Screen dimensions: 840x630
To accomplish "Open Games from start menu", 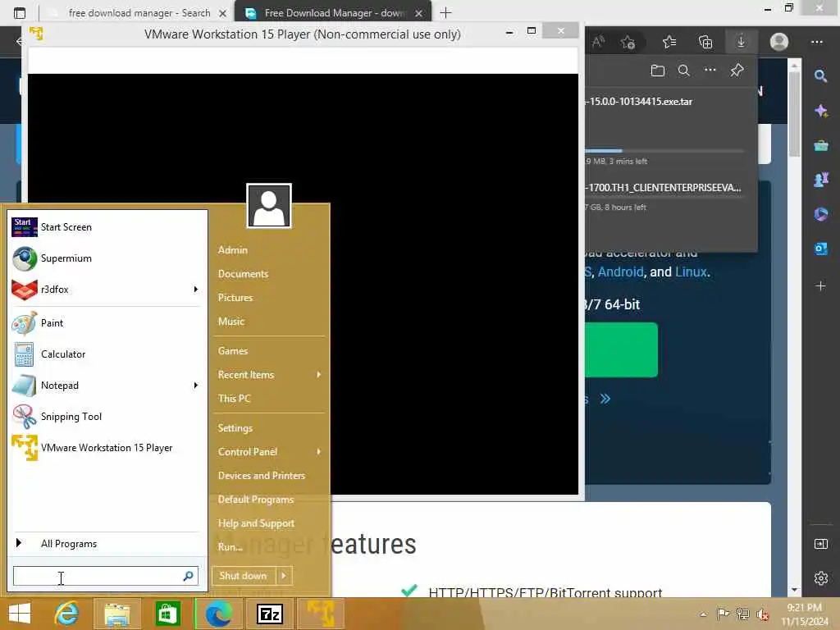I will [232, 351].
